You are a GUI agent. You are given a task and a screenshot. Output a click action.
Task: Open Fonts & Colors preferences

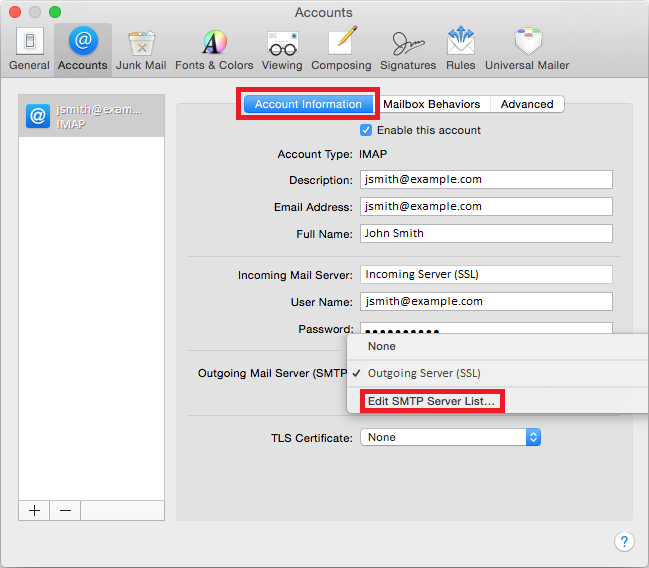point(214,49)
